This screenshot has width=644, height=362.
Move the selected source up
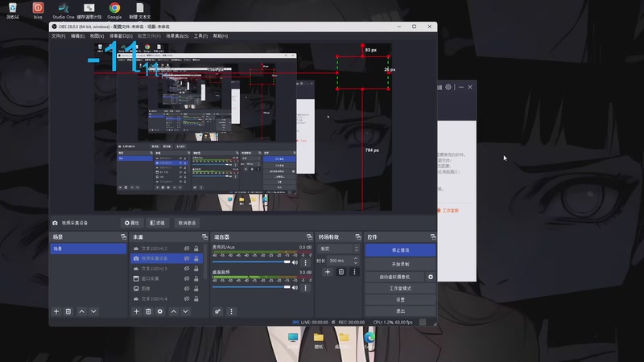click(174, 311)
